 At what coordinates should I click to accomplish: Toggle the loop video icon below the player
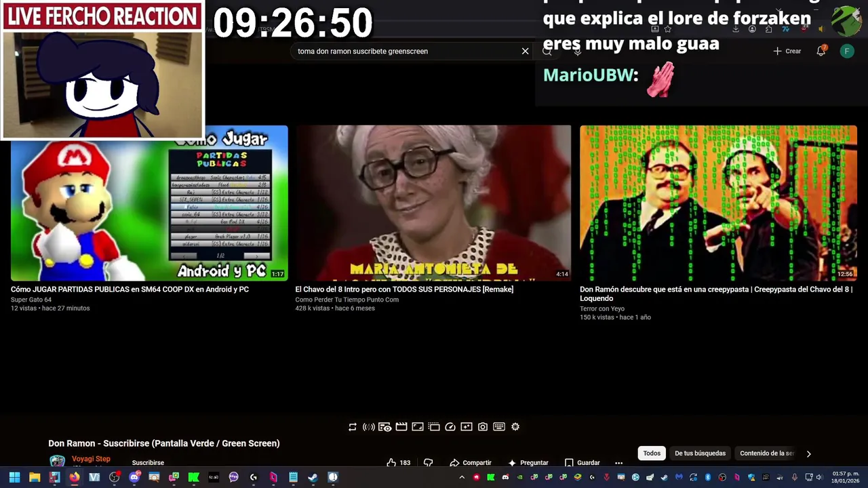[x=353, y=427]
